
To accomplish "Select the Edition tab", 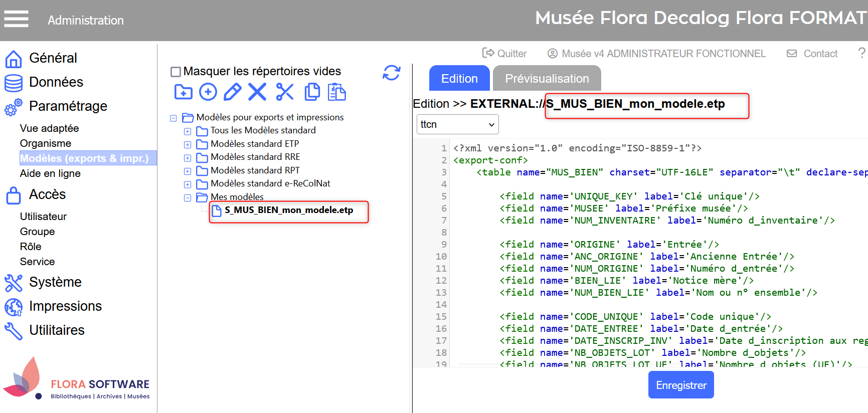I will point(459,79).
